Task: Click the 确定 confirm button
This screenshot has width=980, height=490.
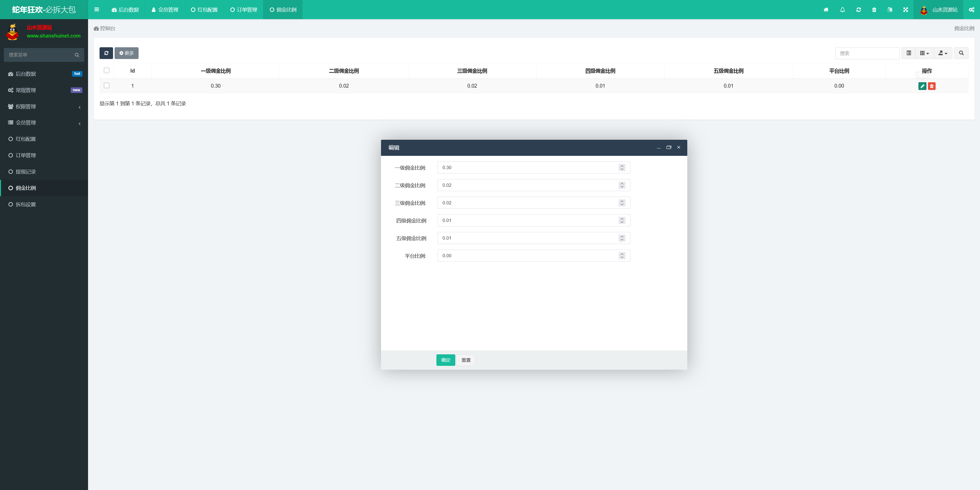Action: point(446,360)
